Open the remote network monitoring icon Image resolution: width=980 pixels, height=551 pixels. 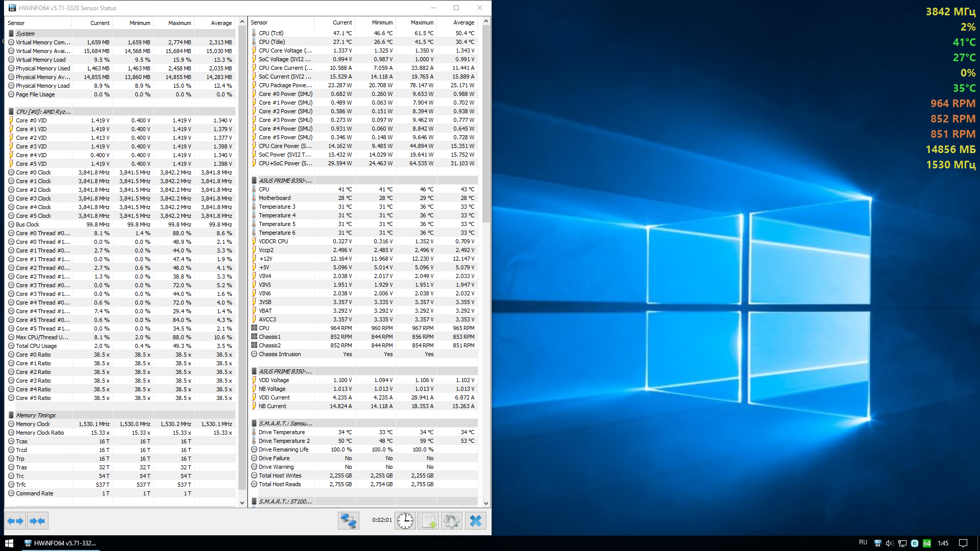point(349,521)
